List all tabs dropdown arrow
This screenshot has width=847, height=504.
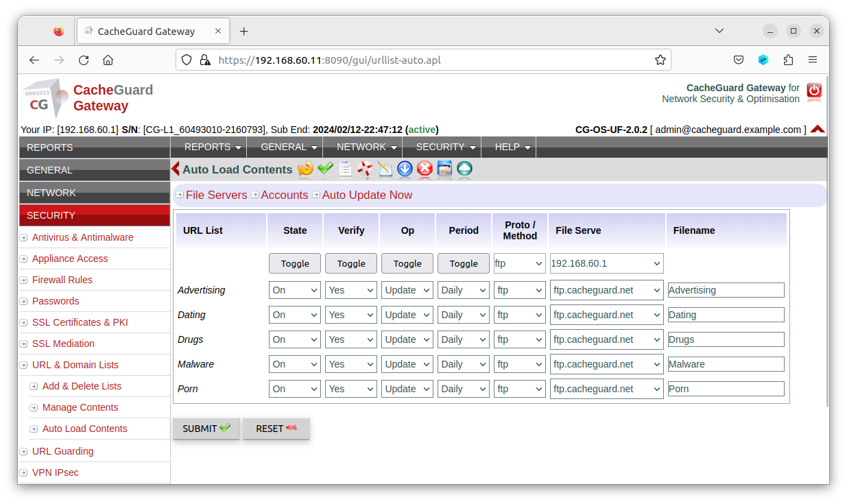[719, 31]
